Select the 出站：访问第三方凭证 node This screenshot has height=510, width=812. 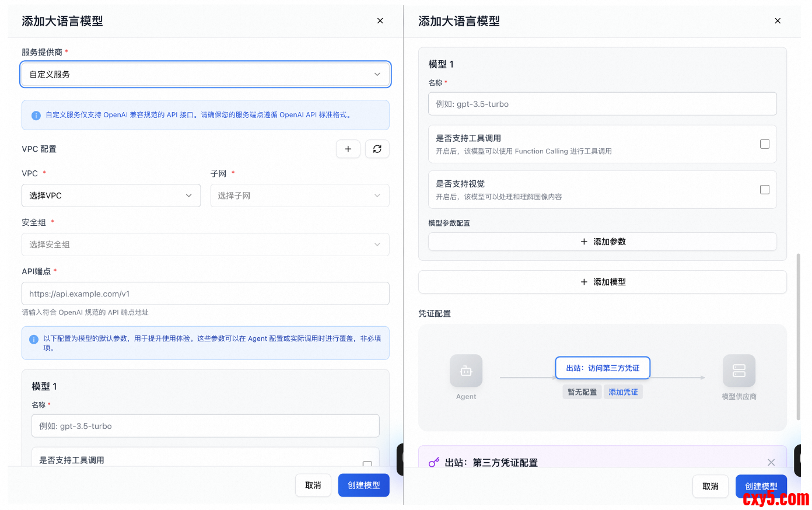(x=602, y=368)
